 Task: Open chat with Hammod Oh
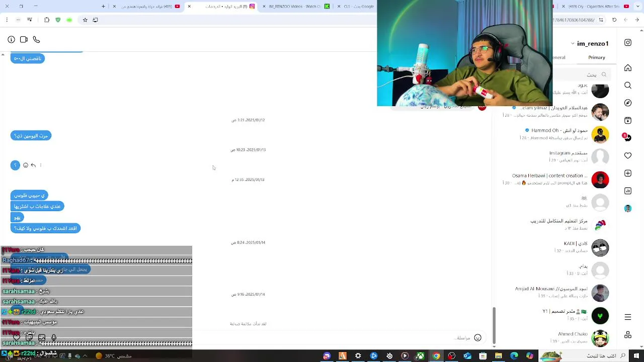556,134
